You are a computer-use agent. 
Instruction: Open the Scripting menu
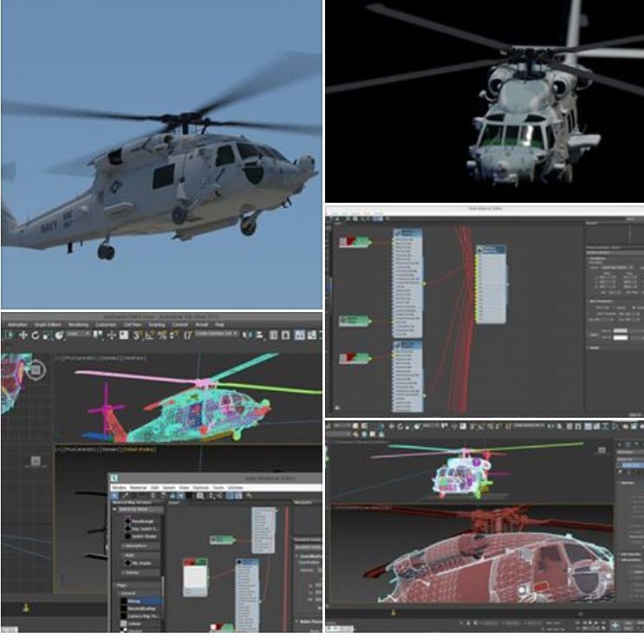coord(156,324)
